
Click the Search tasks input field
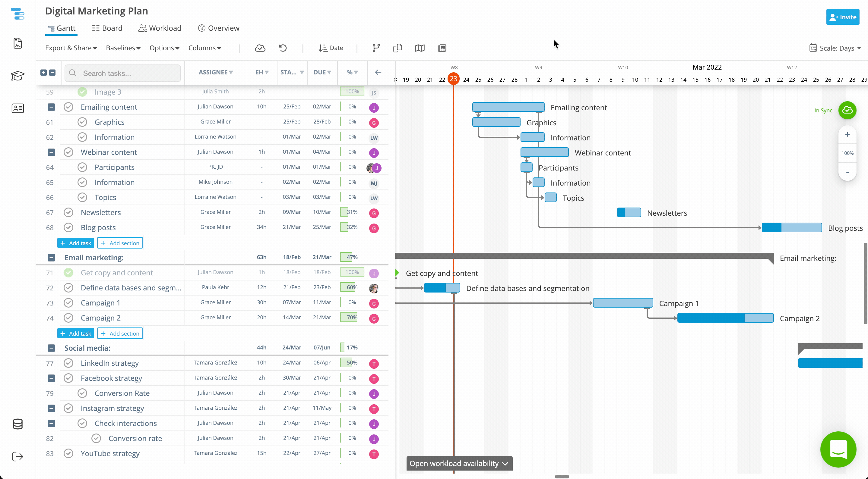pyautogui.click(x=123, y=73)
